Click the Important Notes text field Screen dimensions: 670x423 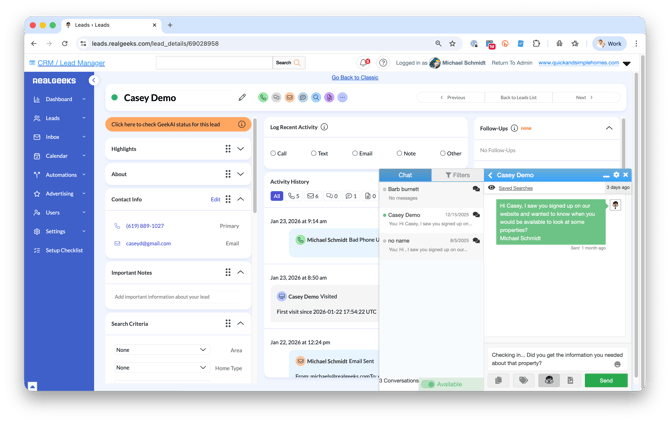tap(176, 297)
